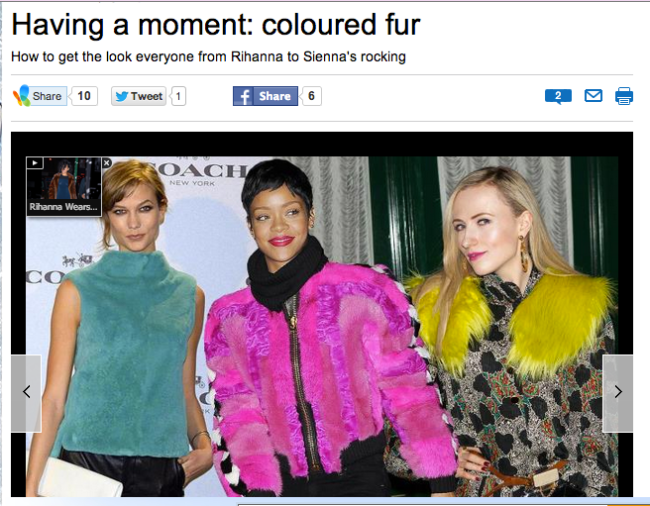Click the Facebook f logo icon
650x506 pixels.
[244, 96]
